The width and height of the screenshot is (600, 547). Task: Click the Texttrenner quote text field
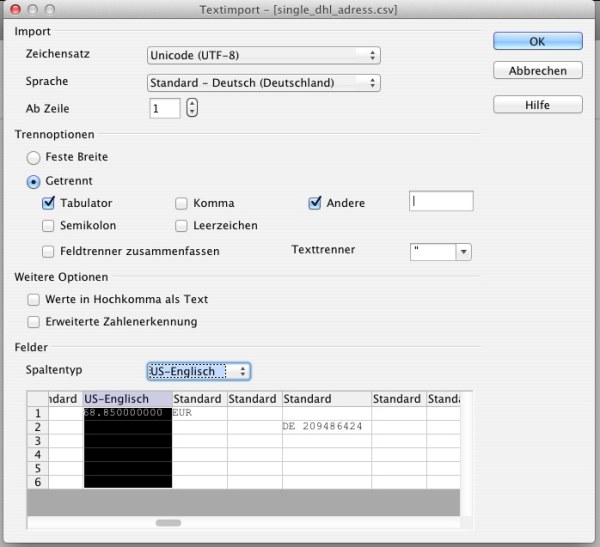pos(433,252)
